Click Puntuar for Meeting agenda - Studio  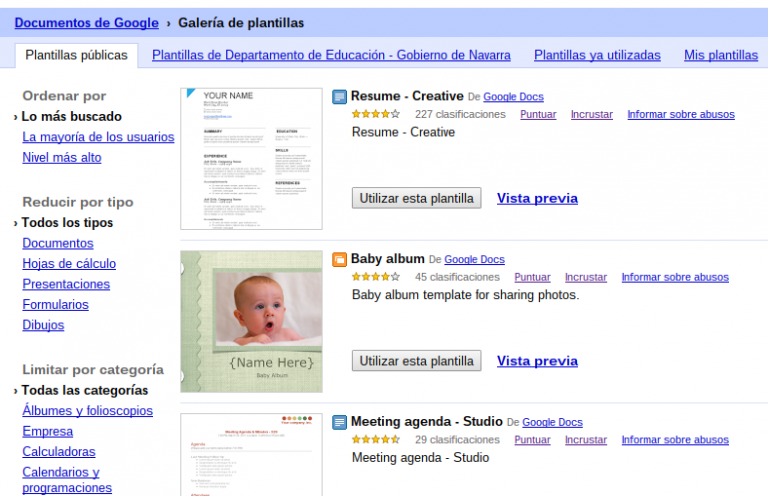[532, 440]
